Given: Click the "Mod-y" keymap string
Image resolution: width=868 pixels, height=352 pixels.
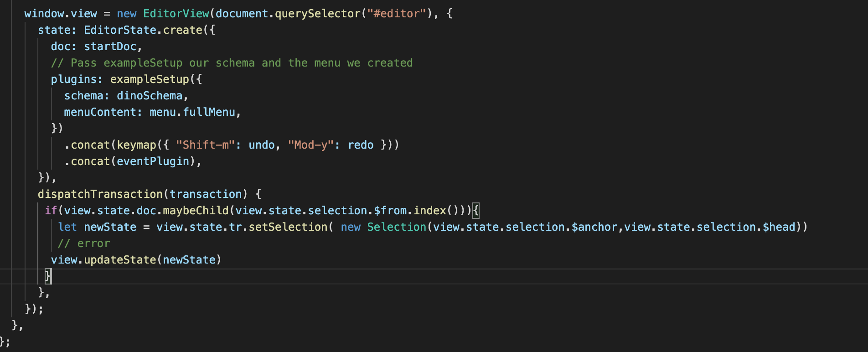Looking at the screenshot, I should click(x=311, y=145).
